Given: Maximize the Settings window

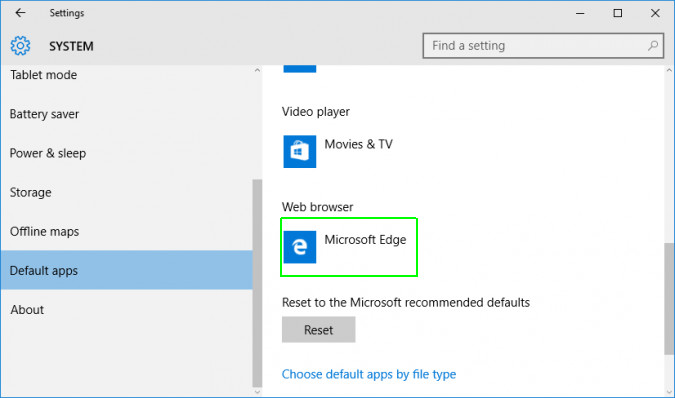Looking at the screenshot, I should [618, 13].
